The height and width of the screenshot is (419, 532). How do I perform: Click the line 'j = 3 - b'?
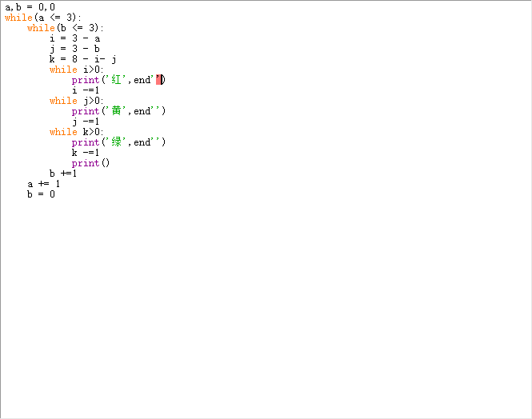(74, 49)
